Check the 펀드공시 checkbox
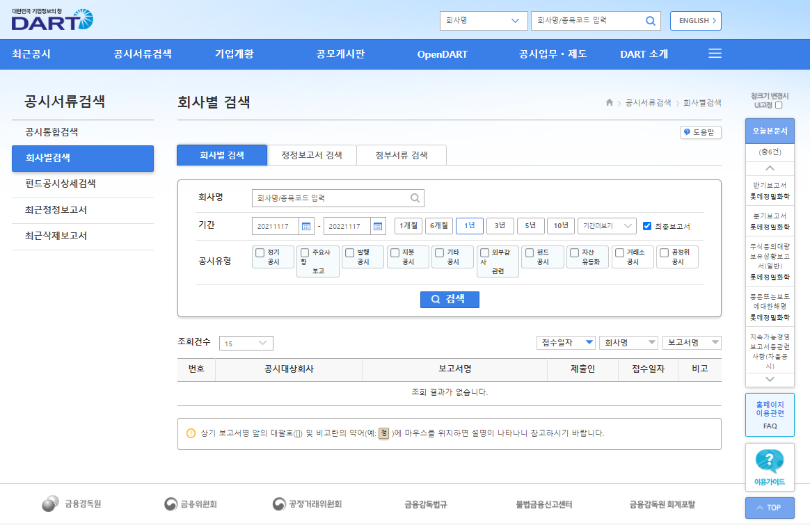Image resolution: width=810 pixels, height=532 pixels. pos(530,253)
